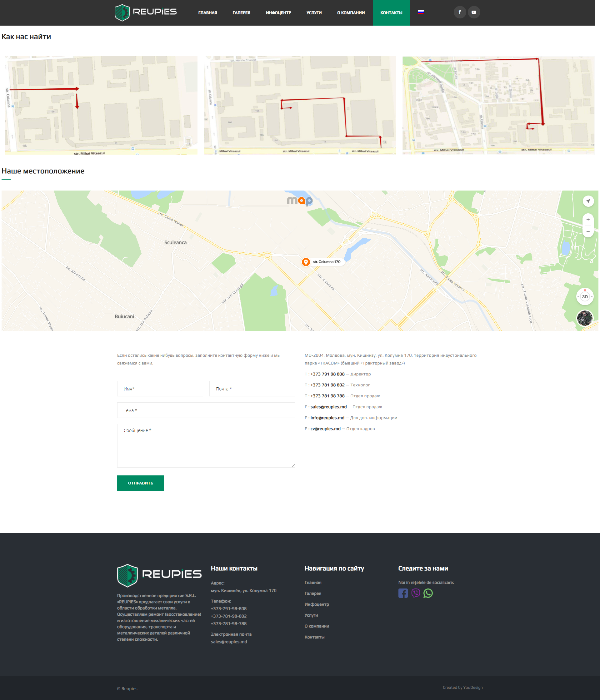Open the YouTube icon in header
The image size is (600, 700).
pyautogui.click(x=474, y=12)
